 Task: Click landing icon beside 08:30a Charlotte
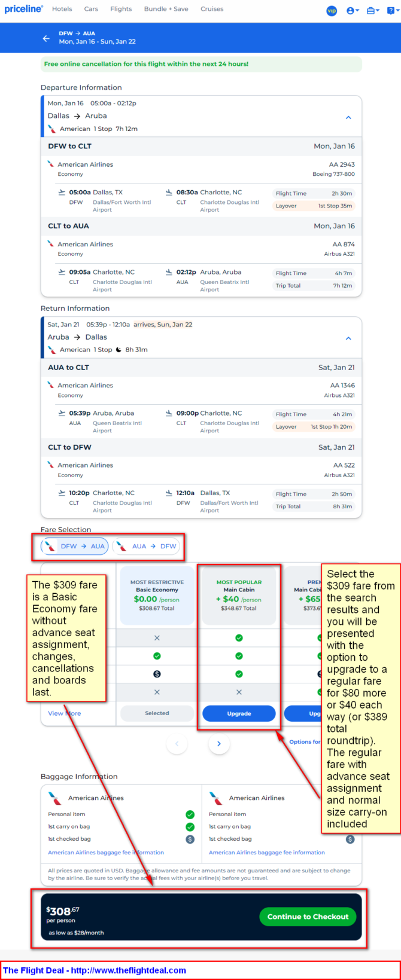(x=169, y=193)
